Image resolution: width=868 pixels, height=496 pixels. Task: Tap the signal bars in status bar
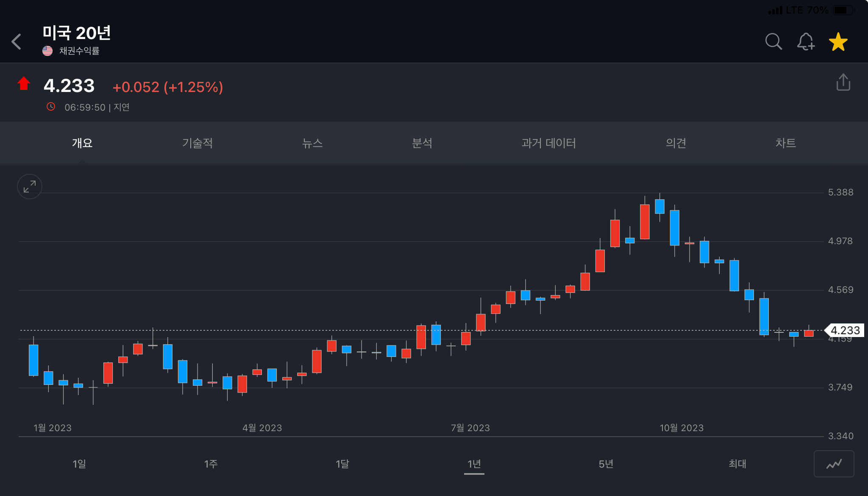775,11
